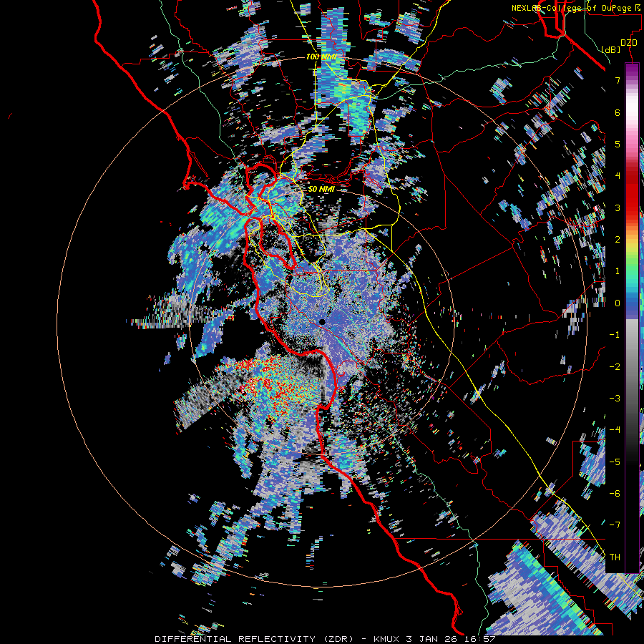Click the 'DZD' label above color scale
644x644 pixels.
tap(629, 43)
